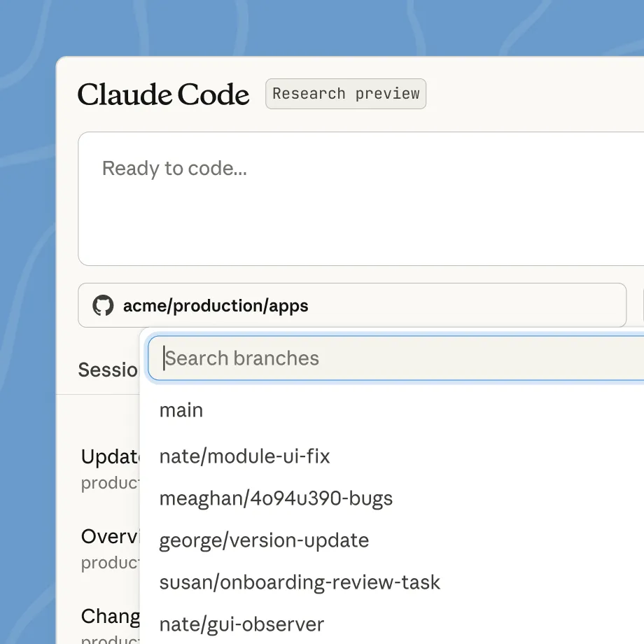Screen dimensions: 644x644
Task: Pick the susan/onboarding-review-task branch
Action: coord(300,582)
